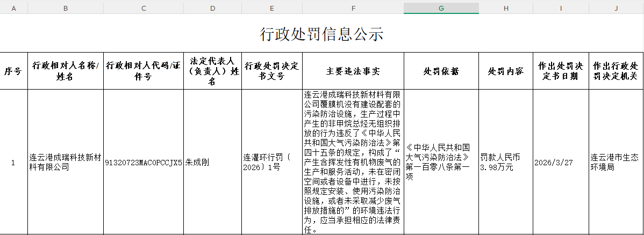Select column B header
The image size is (644, 235).
[66, 8]
